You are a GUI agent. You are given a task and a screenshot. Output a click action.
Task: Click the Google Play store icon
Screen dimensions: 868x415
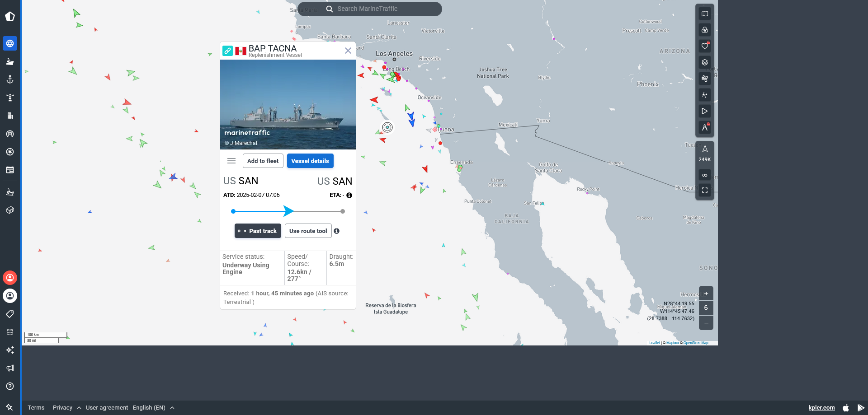tap(861, 407)
